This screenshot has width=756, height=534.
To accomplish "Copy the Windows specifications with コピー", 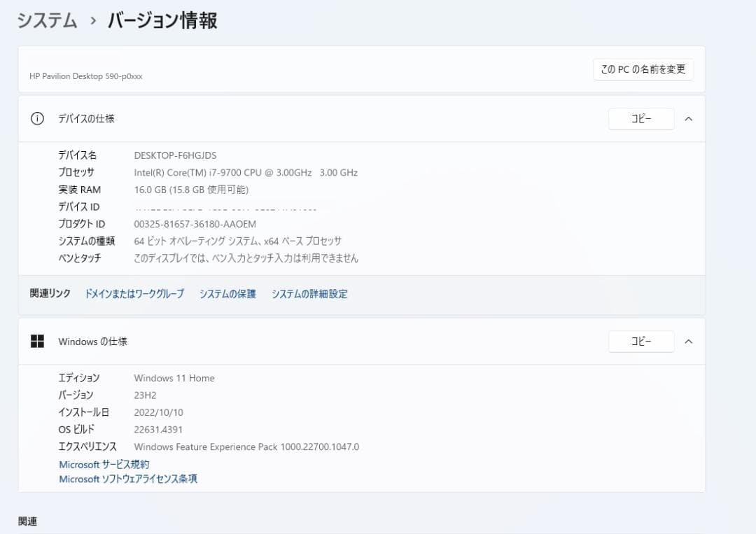I will tap(640, 341).
